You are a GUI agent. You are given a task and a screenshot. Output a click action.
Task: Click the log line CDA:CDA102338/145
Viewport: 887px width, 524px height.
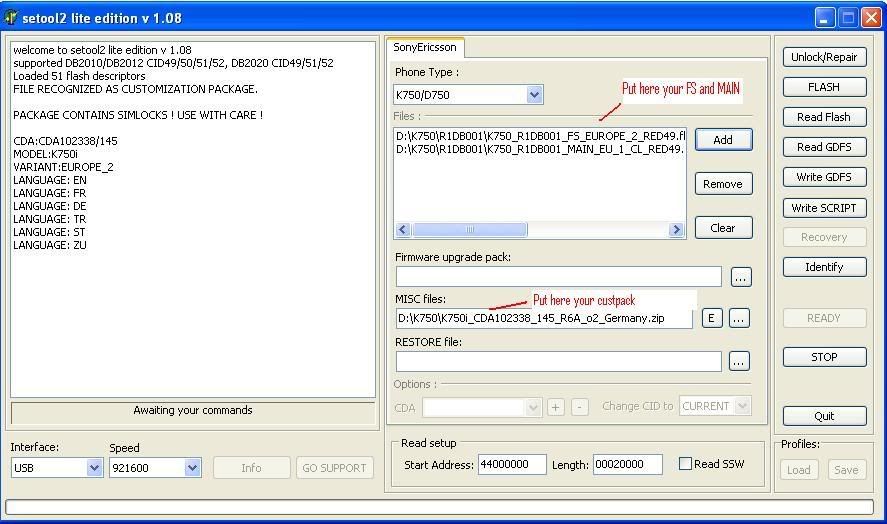click(x=66, y=141)
